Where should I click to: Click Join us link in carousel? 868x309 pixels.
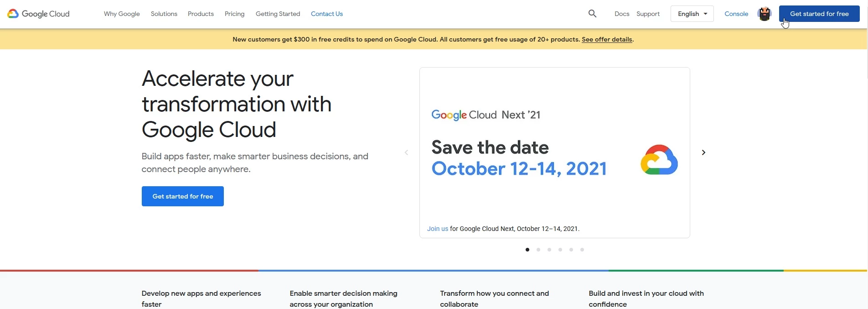[438, 229]
